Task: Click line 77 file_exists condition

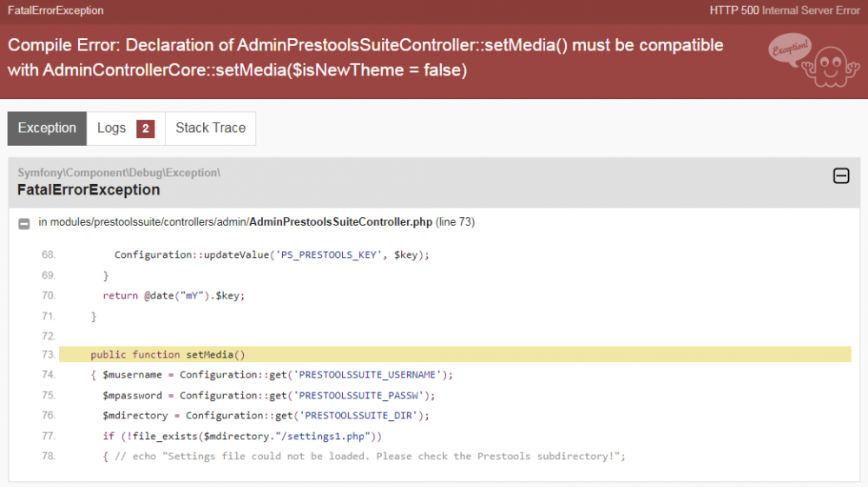Action: pyautogui.click(x=242, y=436)
